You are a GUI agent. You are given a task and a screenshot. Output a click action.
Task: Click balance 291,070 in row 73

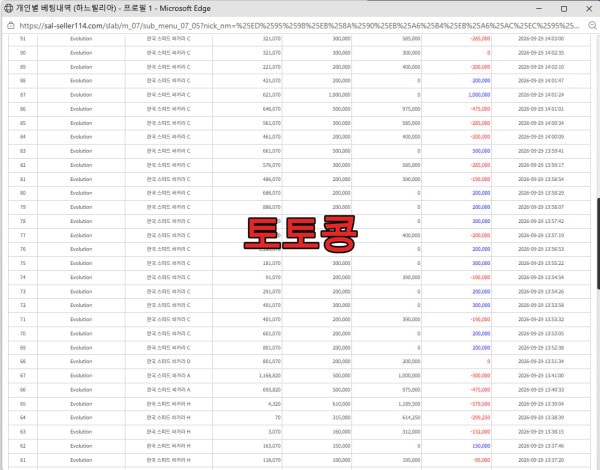272,292
